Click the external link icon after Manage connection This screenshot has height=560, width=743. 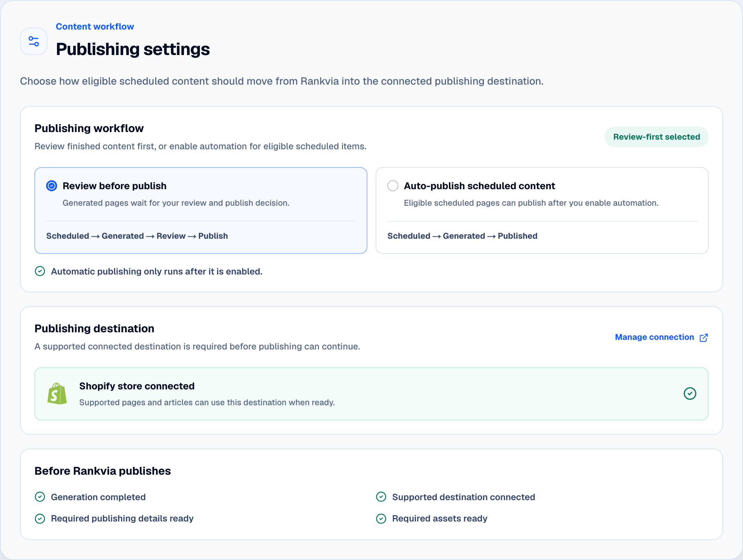(704, 337)
